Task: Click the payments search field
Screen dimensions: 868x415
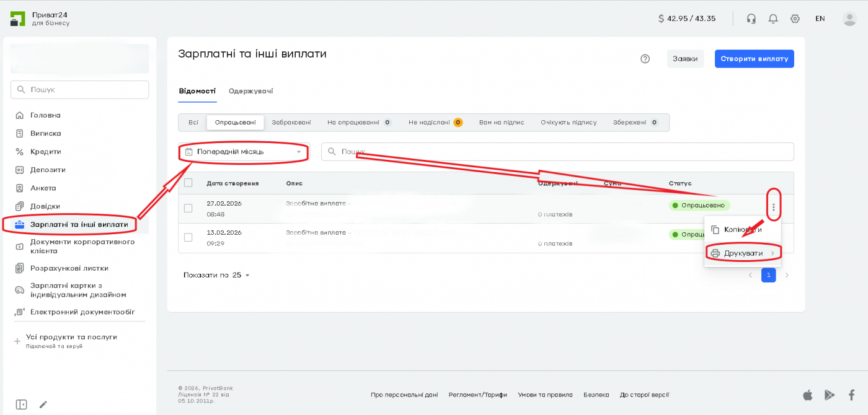Action: [557, 152]
